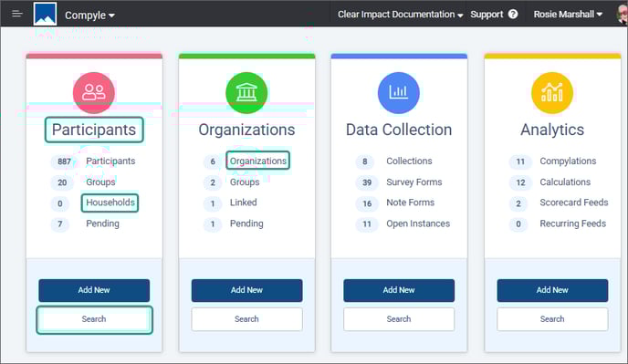The height and width of the screenshot is (364, 628).
Task: Open Rosie Marshall user dropdown
Action: click(568, 15)
